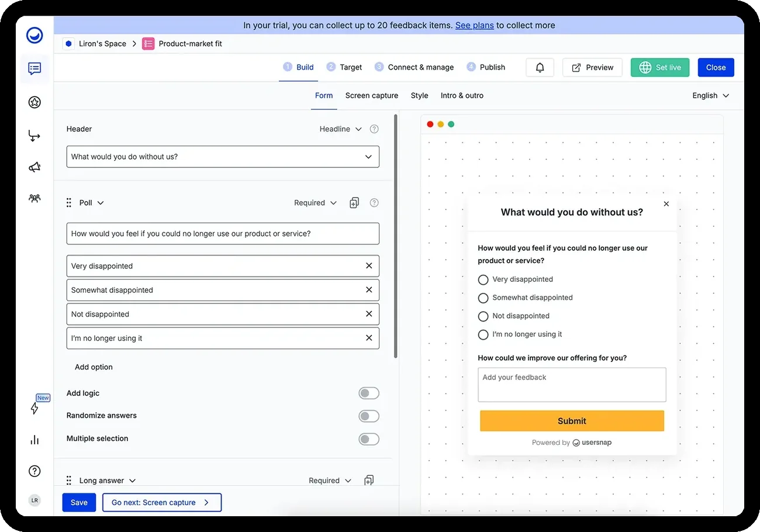
Task: Open the Intro & outro tab
Action: coord(462,96)
